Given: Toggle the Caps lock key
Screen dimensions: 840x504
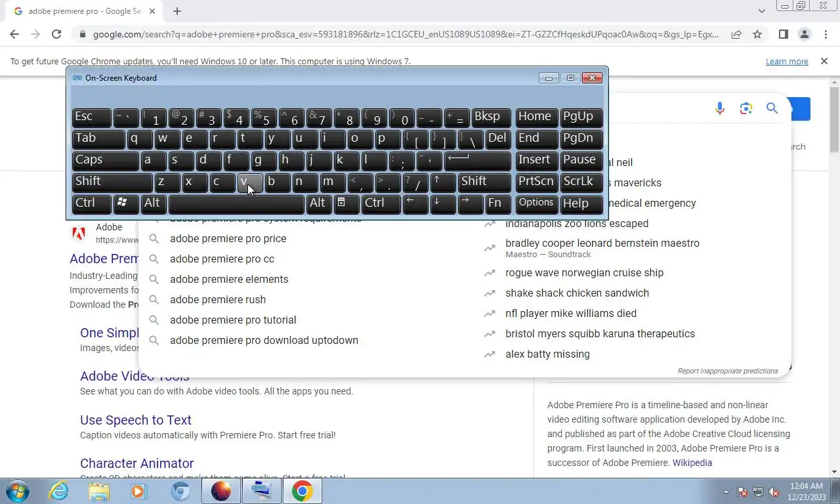Looking at the screenshot, I should click(105, 161).
